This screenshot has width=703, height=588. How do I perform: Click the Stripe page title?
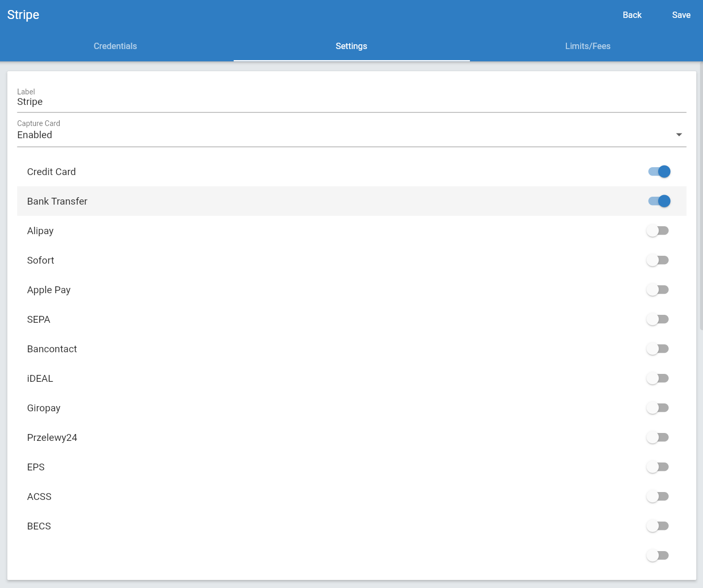[23, 15]
